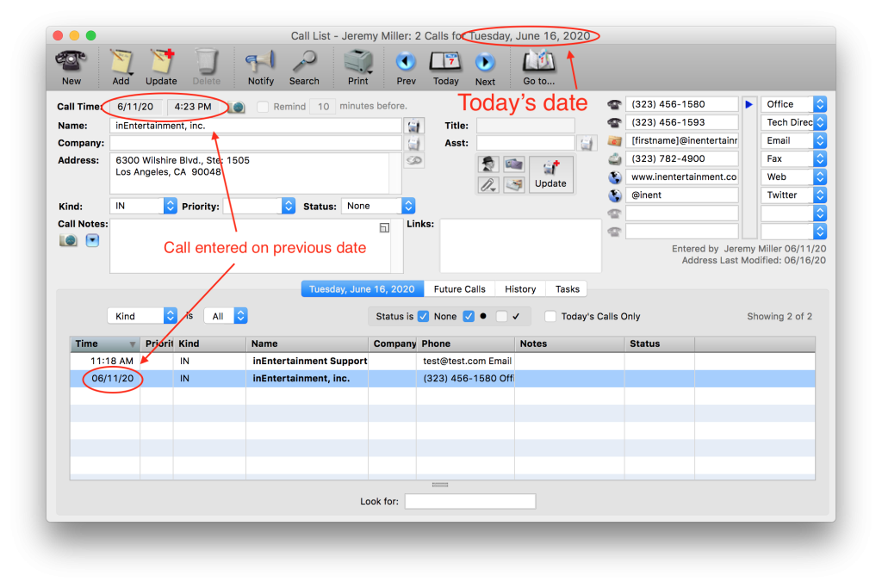Expand the Call Notes field with corner icon
This screenshot has width=882, height=588.
click(x=384, y=227)
